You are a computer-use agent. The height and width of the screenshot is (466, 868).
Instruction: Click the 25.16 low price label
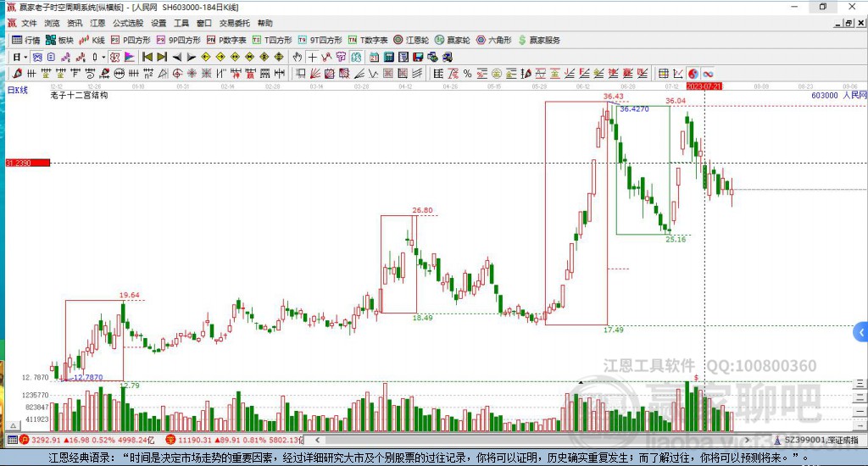676,239
